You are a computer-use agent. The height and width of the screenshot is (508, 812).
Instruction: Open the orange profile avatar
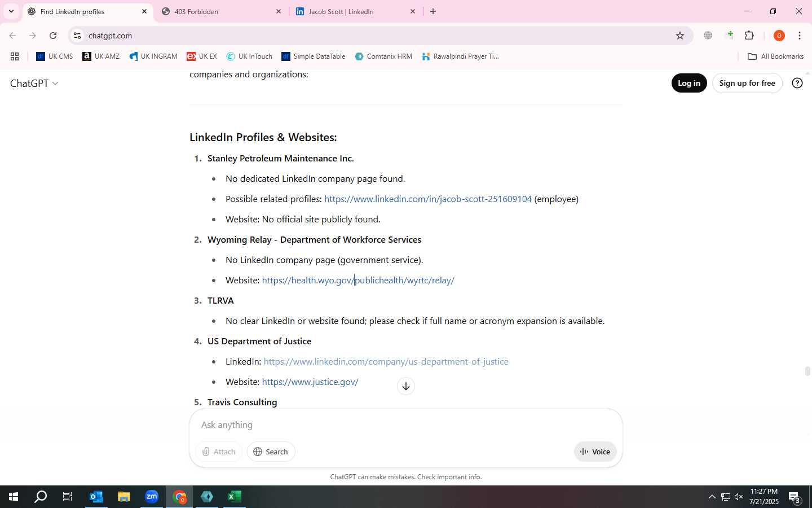pyautogui.click(x=779, y=36)
